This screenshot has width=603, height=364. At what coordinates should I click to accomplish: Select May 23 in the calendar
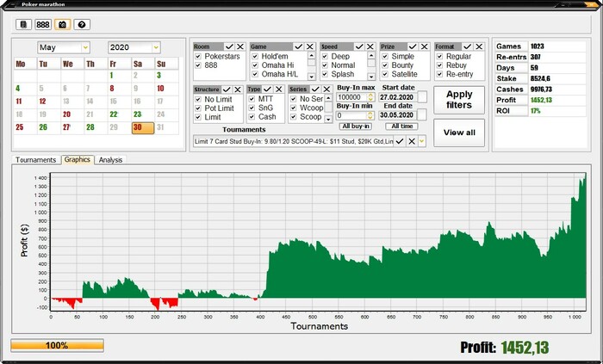tap(137, 114)
